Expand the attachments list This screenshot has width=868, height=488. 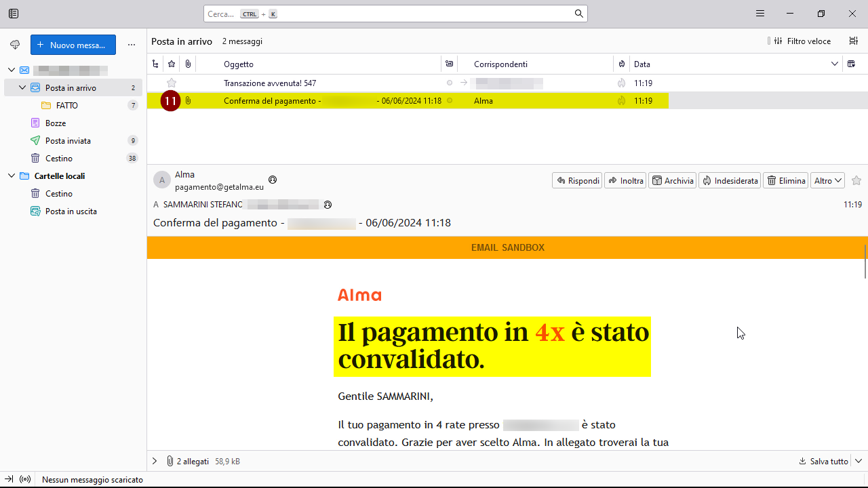pyautogui.click(x=155, y=461)
